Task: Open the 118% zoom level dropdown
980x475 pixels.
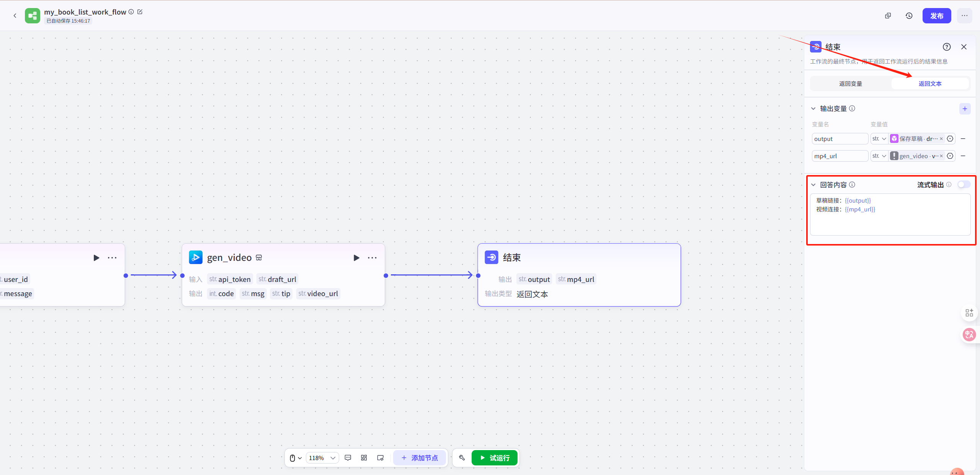Action: coord(322,458)
